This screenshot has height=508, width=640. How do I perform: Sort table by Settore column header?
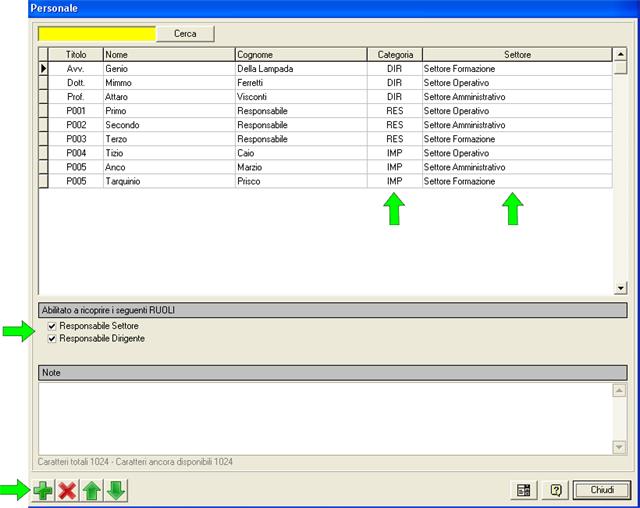[x=517, y=54]
